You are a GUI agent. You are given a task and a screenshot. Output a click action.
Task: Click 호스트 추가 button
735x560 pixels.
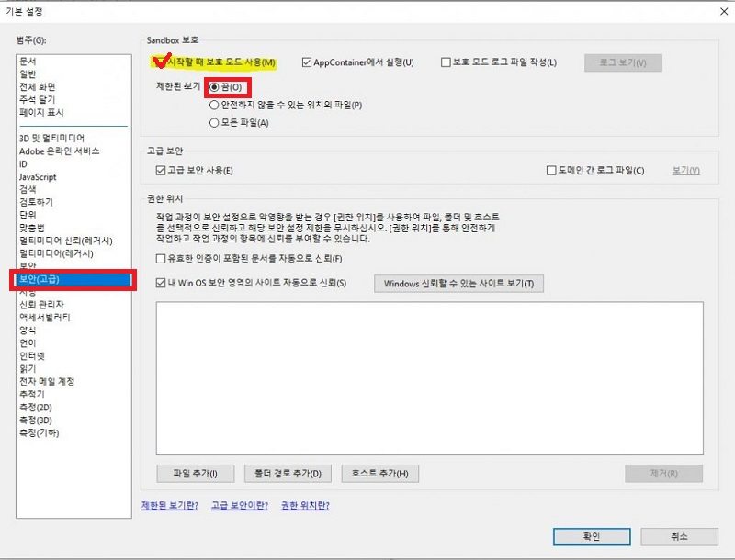coord(382,473)
